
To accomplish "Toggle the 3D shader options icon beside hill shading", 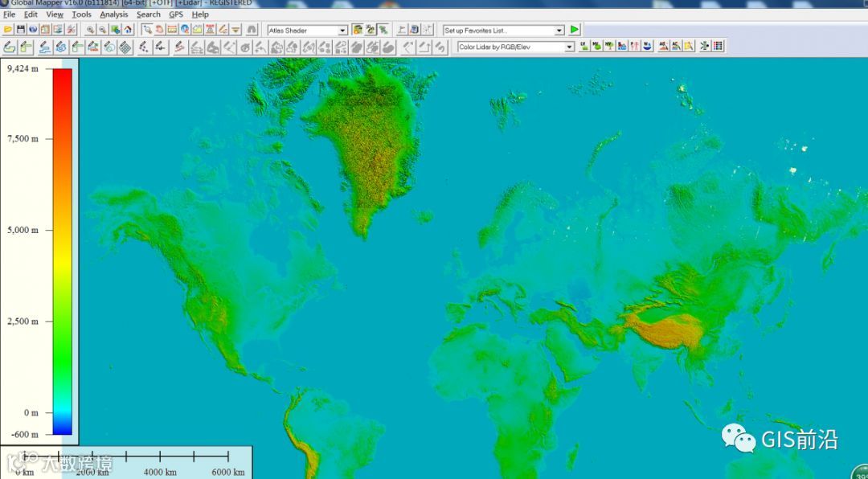I will (371, 30).
